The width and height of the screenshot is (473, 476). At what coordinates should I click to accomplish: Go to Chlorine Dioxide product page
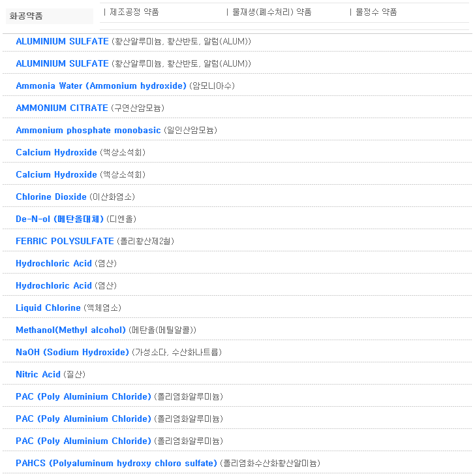[51, 197]
